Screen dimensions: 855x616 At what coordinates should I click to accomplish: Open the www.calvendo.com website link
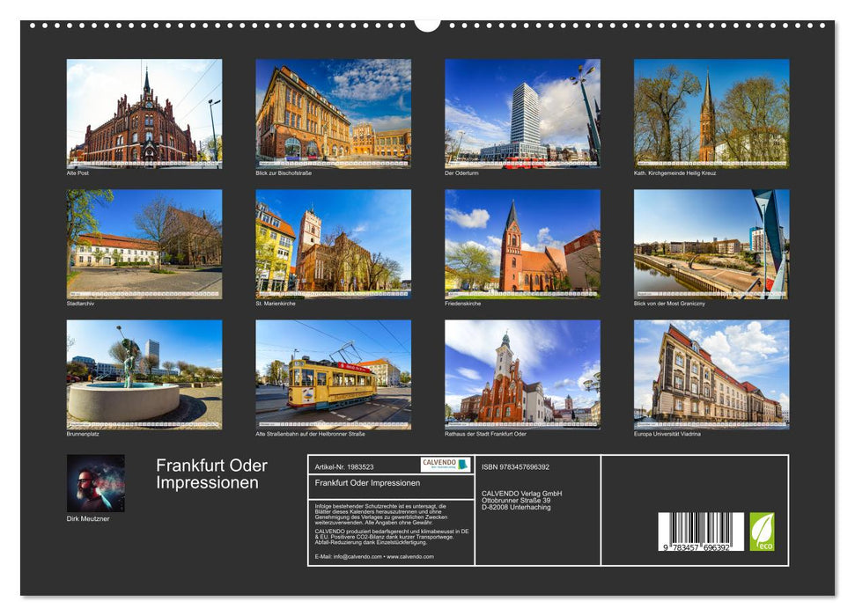pyautogui.click(x=409, y=556)
